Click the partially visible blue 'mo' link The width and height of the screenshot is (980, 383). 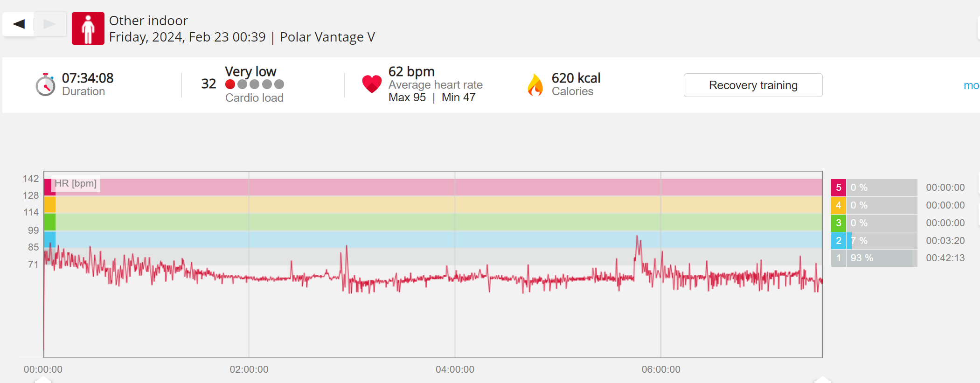coord(971,85)
